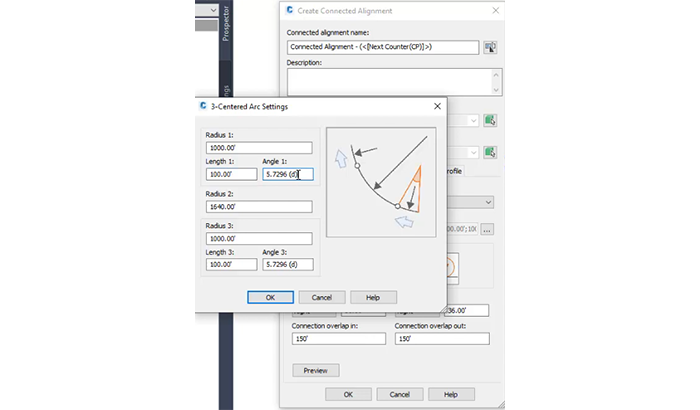Click the Civil 3D icon in 3-Centered Arc title bar

click(x=204, y=106)
